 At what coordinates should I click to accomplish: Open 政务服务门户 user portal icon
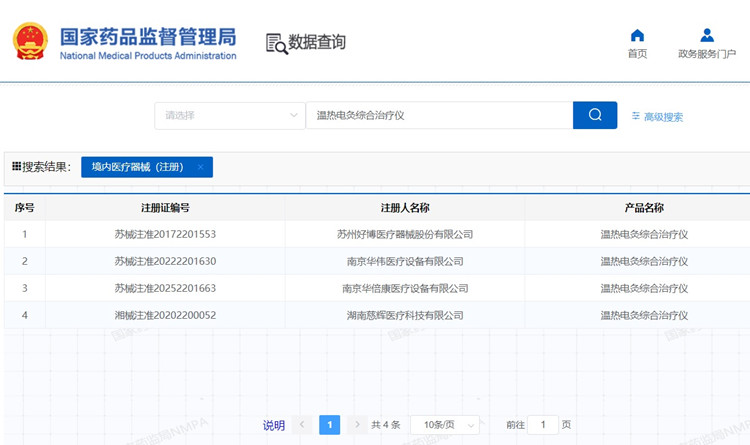click(x=707, y=37)
